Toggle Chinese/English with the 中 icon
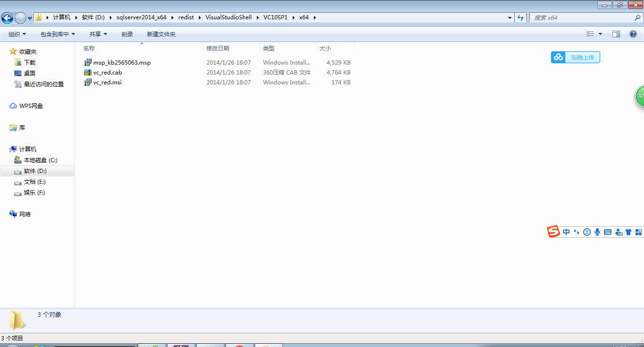644x347 pixels. point(566,231)
